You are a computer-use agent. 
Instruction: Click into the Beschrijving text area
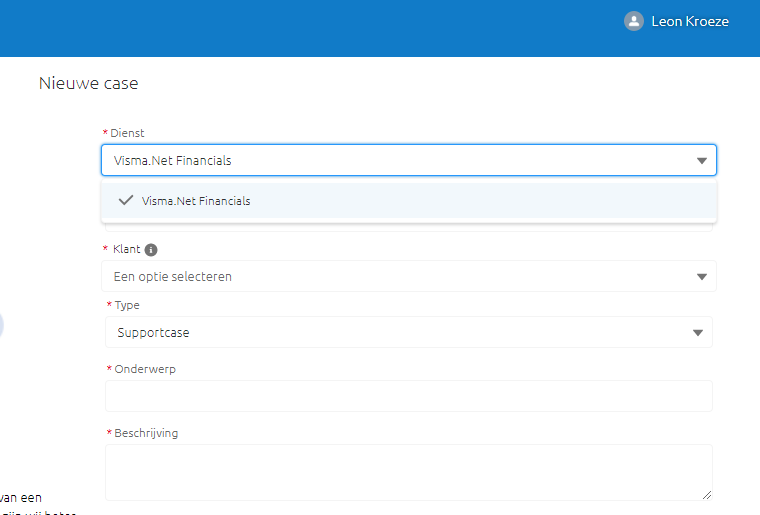pyautogui.click(x=409, y=472)
